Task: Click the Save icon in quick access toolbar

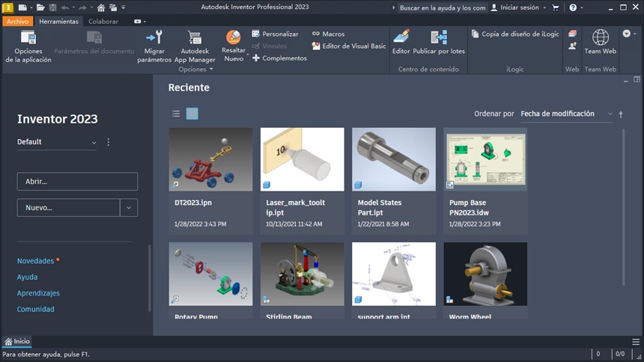Action: [52, 7]
